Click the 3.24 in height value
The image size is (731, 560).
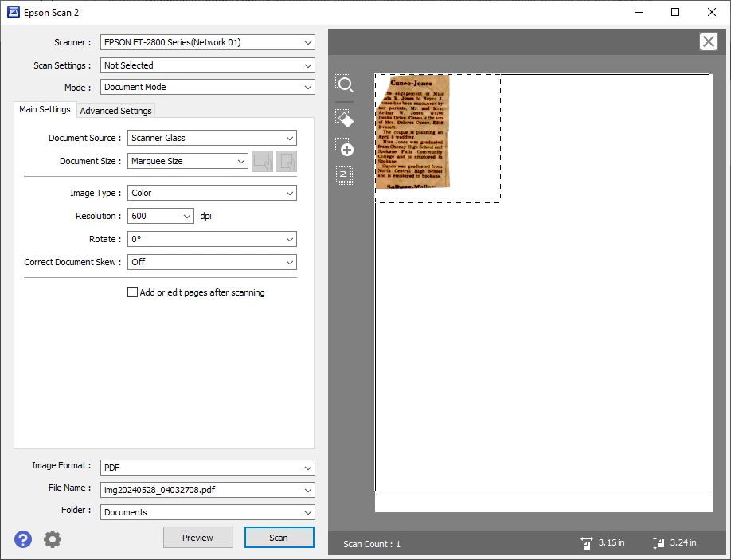(x=683, y=542)
